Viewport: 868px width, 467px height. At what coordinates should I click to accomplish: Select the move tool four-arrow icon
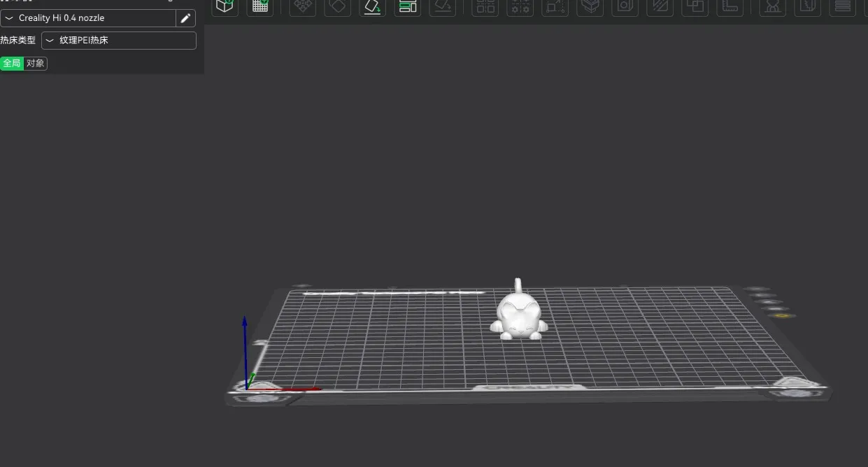coord(302,6)
